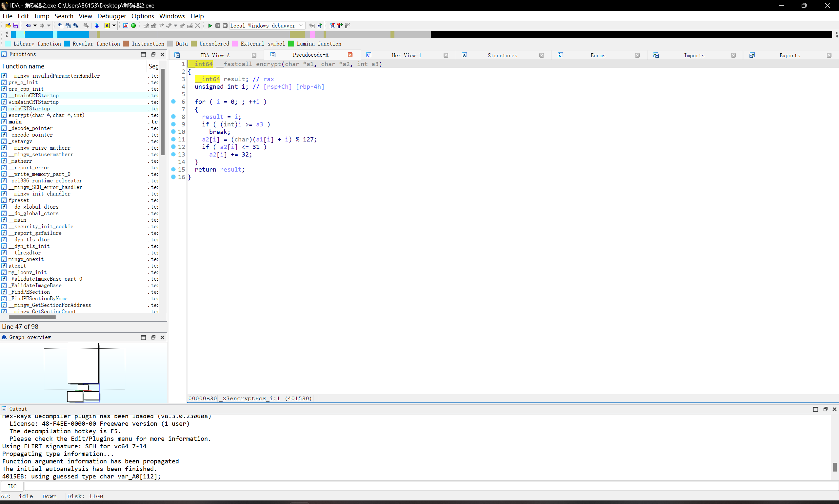This screenshot has height=504, width=839.
Task: Click the green circle run icon
Action: 133,26
